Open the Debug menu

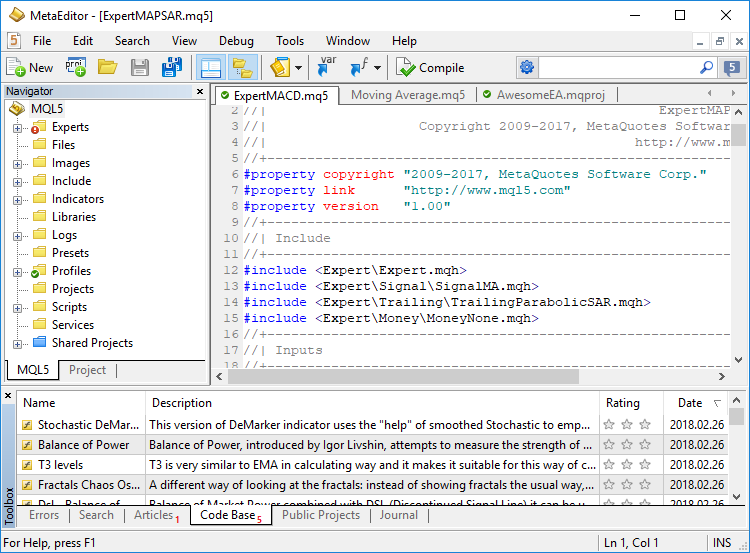(236, 41)
